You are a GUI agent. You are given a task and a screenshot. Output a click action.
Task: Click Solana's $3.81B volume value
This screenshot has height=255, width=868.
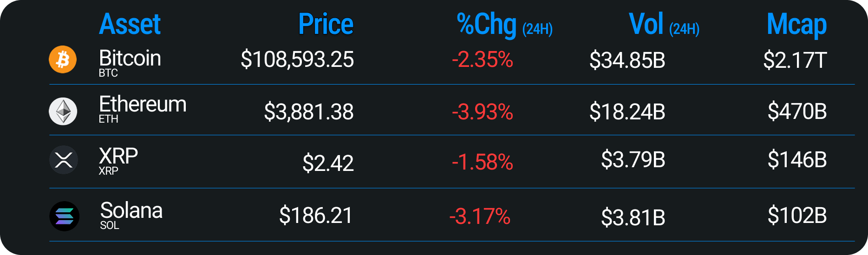(633, 217)
